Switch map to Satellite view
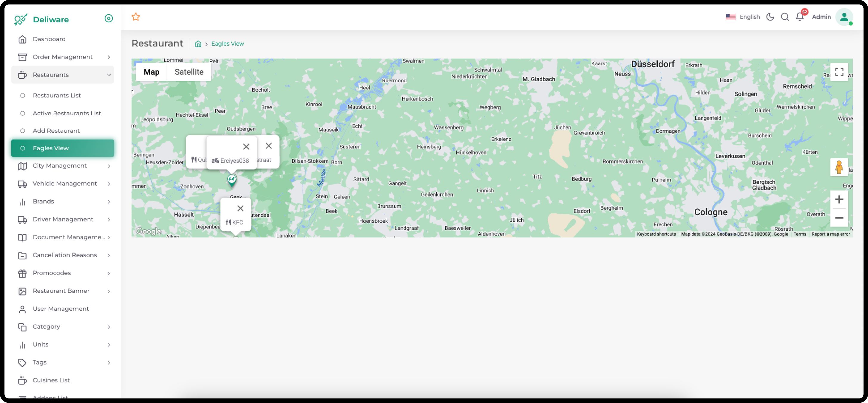Viewport: 868px width, 403px height. click(x=189, y=72)
